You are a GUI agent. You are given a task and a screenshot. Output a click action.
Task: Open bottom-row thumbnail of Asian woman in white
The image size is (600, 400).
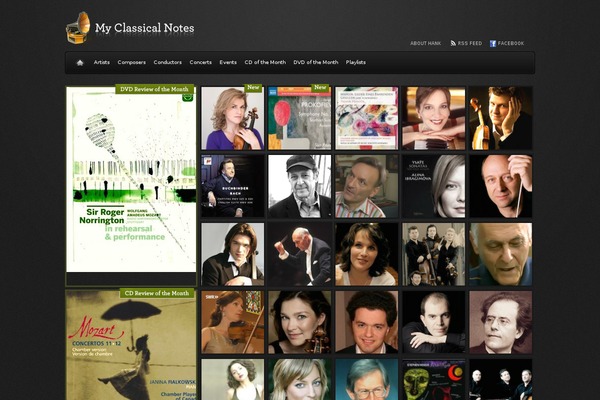click(x=233, y=379)
